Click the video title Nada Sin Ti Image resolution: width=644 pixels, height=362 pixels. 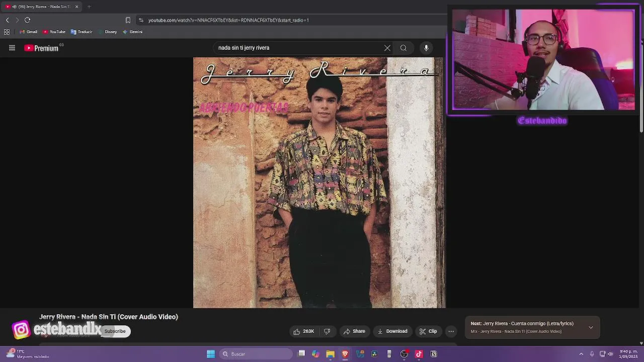coord(109,317)
